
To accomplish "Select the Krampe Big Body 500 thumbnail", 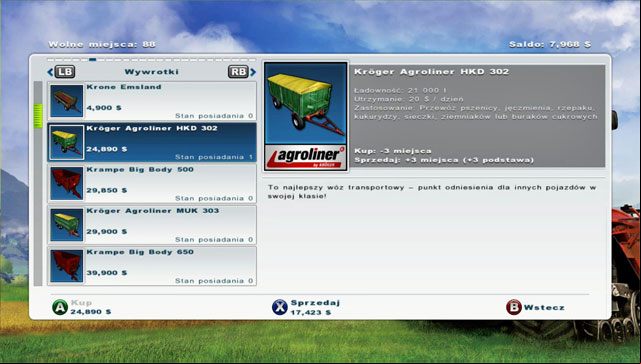I will point(66,184).
